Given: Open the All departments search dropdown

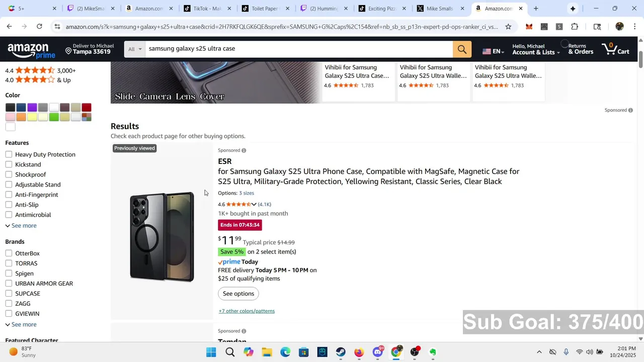Looking at the screenshot, I should click(135, 49).
